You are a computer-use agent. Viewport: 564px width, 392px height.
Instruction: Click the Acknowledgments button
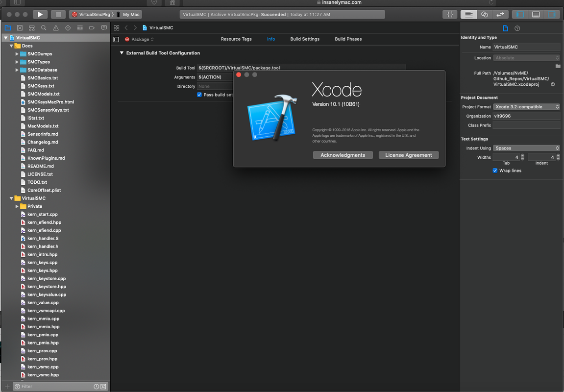[343, 155]
